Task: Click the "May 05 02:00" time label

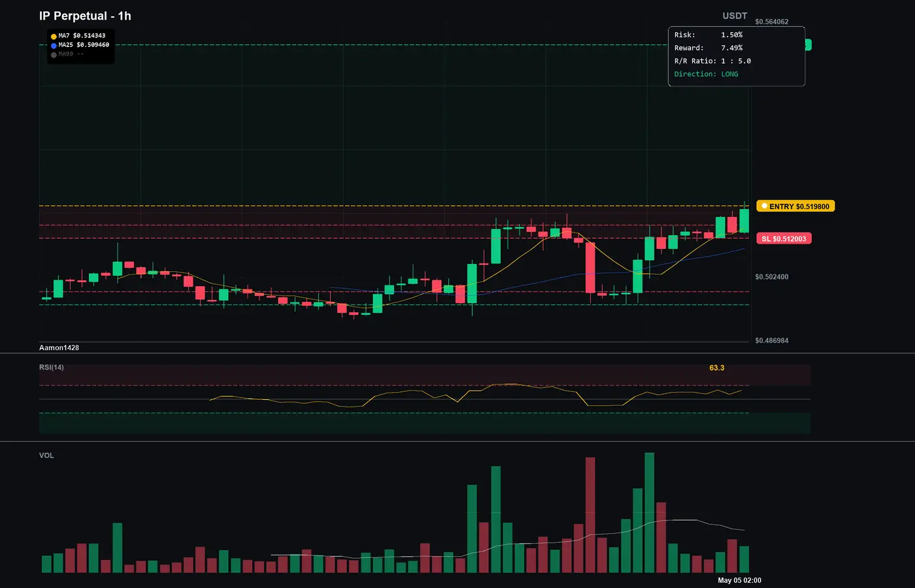Action: pyautogui.click(x=739, y=580)
